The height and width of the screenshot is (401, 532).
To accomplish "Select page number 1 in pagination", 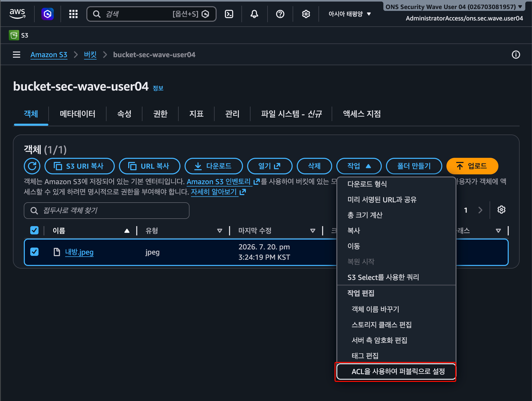I will (466, 210).
